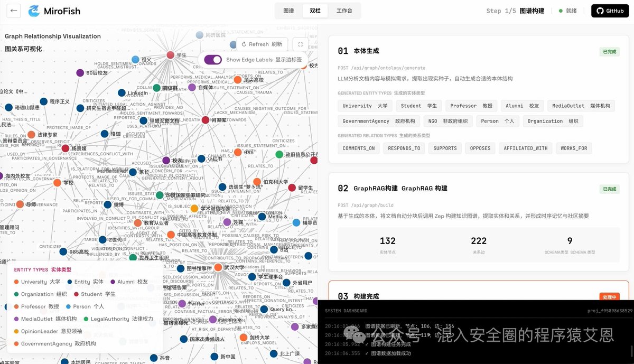
Task: Click the proj_f95898d38529 project ID
Action: (x=610, y=311)
